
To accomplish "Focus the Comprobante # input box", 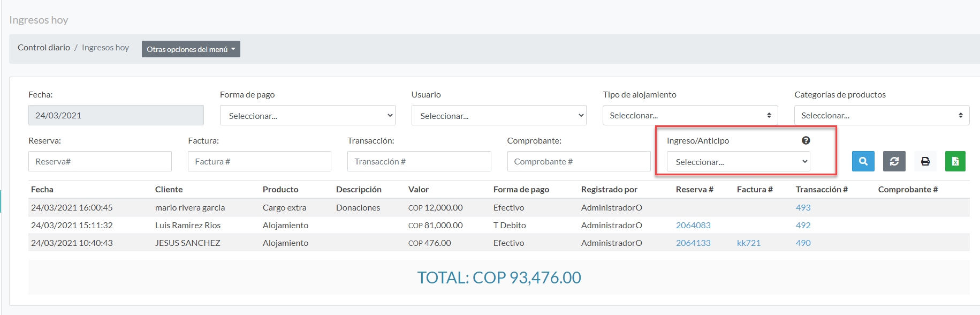I will [578, 162].
